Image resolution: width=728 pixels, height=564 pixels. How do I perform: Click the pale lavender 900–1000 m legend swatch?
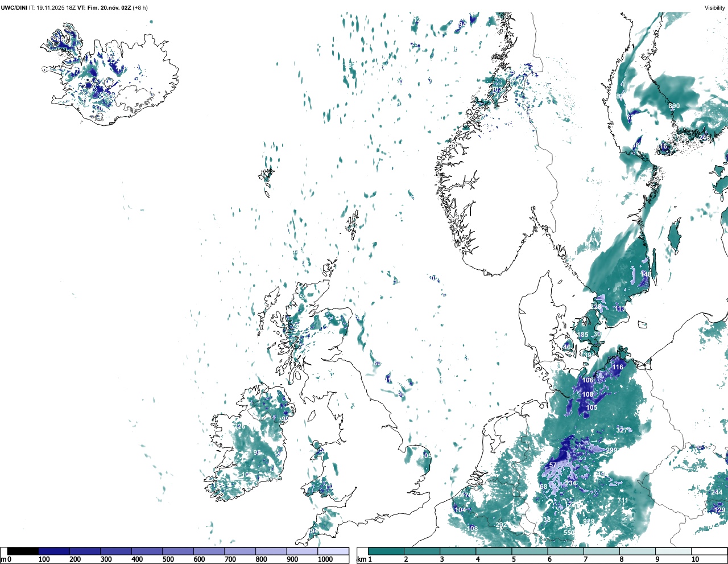[x=302, y=551]
